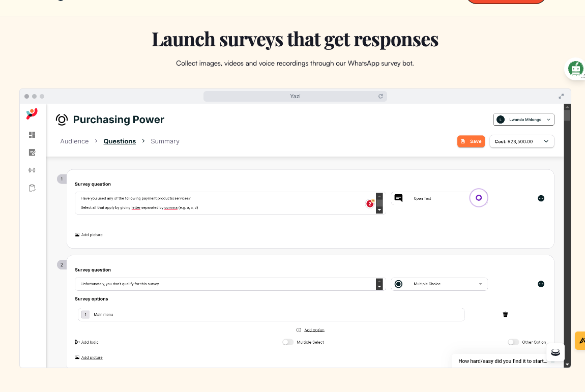Expand the demo window with fullscreen arrows

[x=561, y=96]
